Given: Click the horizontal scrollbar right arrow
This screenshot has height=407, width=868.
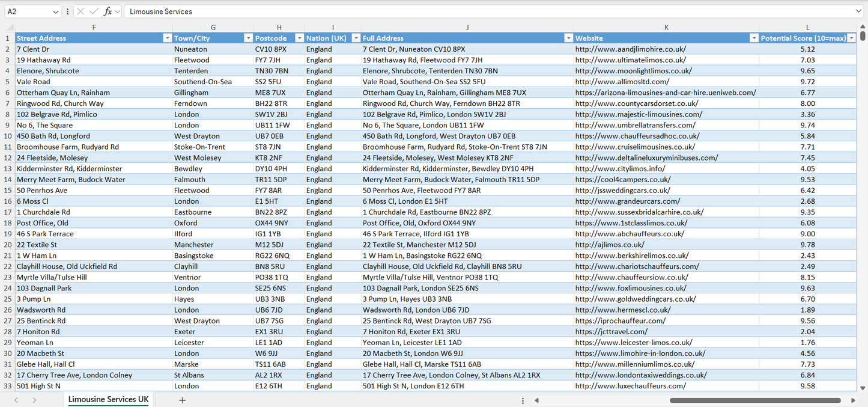Looking at the screenshot, I should click(x=853, y=400).
